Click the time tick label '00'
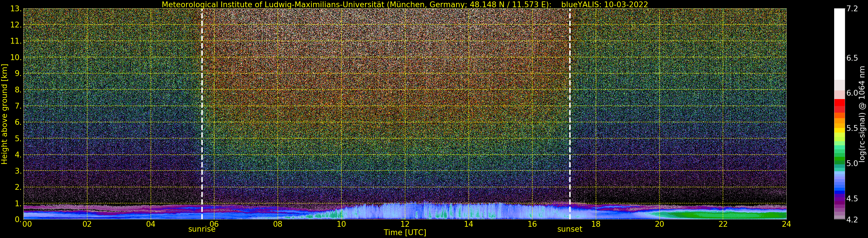868x238 pixels. click(x=27, y=224)
